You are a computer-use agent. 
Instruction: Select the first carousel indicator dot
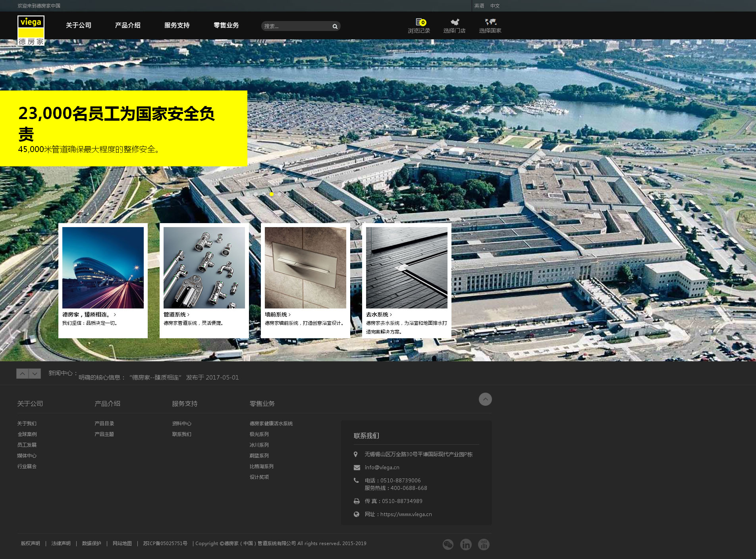coord(248,194)
